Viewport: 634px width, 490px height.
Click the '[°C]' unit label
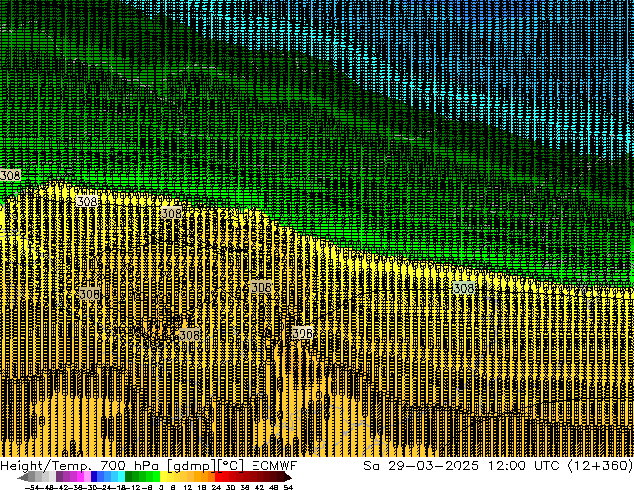tap(230, 466)
